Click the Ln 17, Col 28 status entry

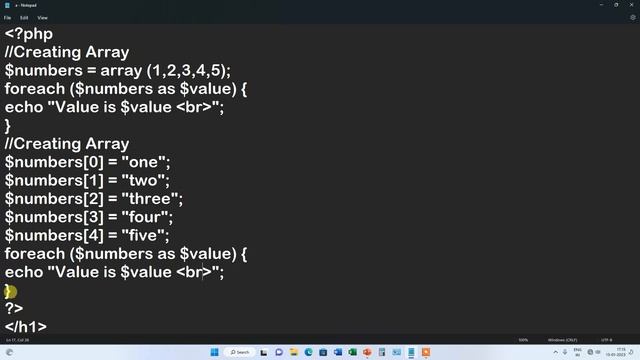[17, 340]
